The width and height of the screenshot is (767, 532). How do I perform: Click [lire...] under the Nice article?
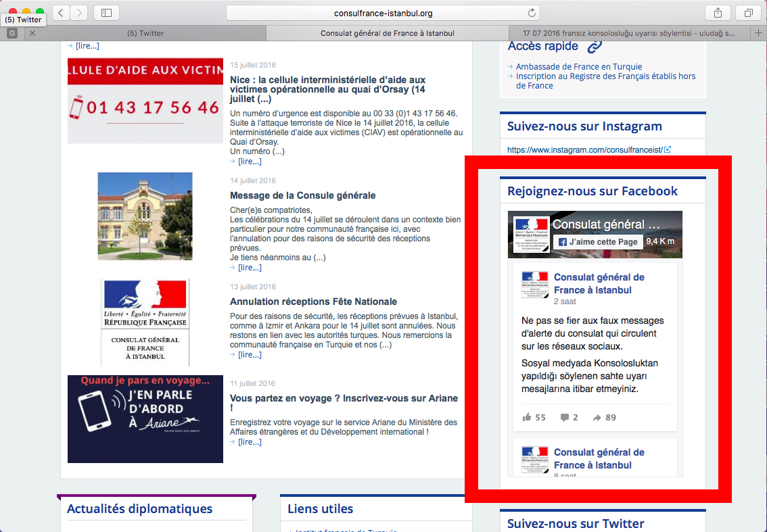coord(250,162)
